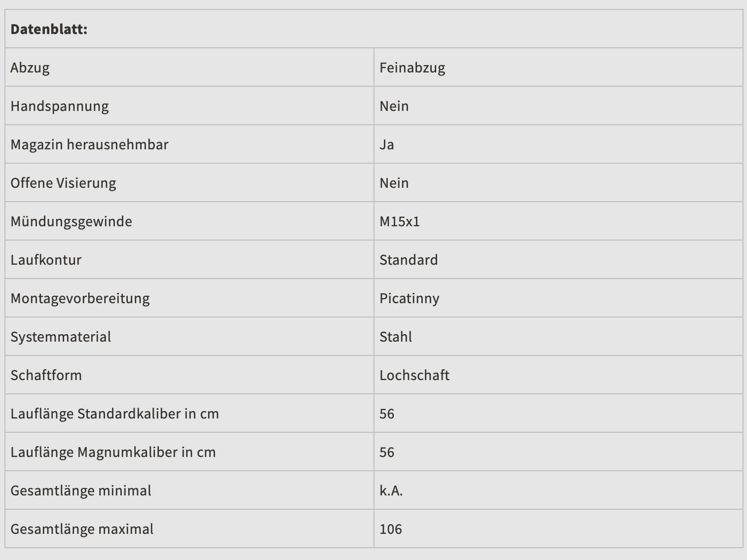Click the Montagevorbereitung label
Viewport: 747px width, 560px height.
pyautogui.click(x=80, y=298)
